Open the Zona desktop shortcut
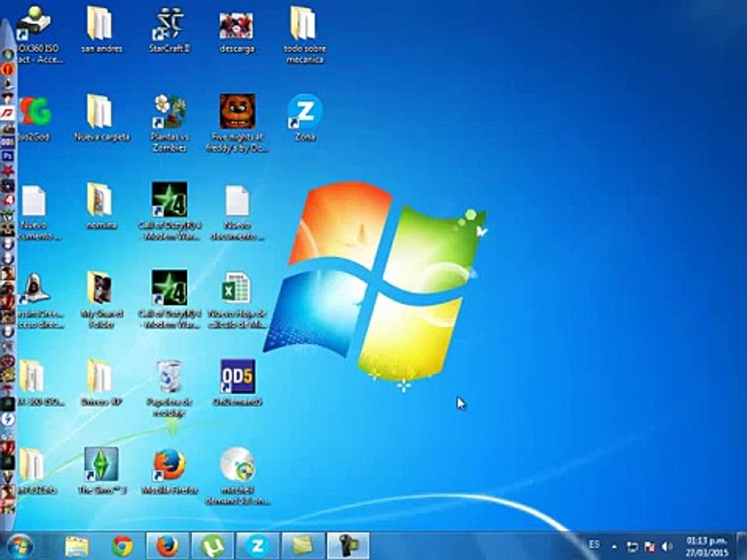Viewport: 747px width, 560px height. pos(305,117)
